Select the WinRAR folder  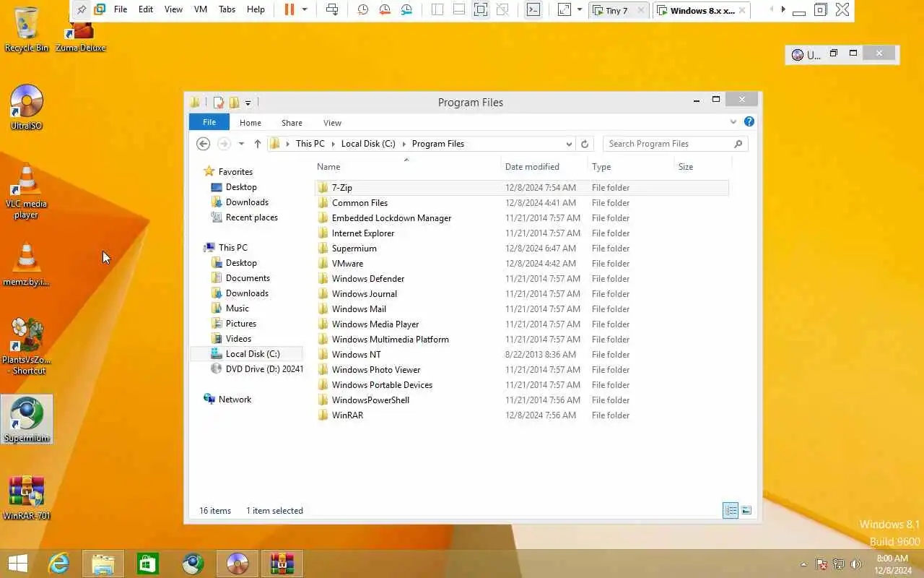(x=347, y=415)
